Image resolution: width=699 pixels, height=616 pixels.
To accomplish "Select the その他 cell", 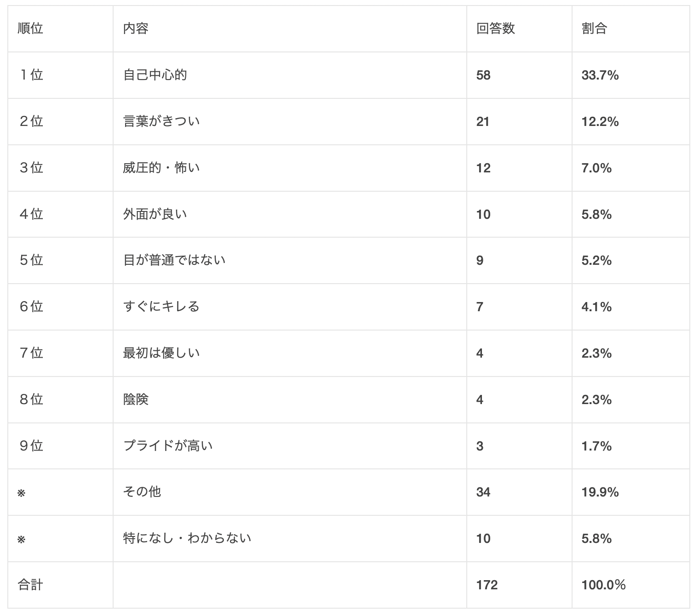I will (142, 492).
